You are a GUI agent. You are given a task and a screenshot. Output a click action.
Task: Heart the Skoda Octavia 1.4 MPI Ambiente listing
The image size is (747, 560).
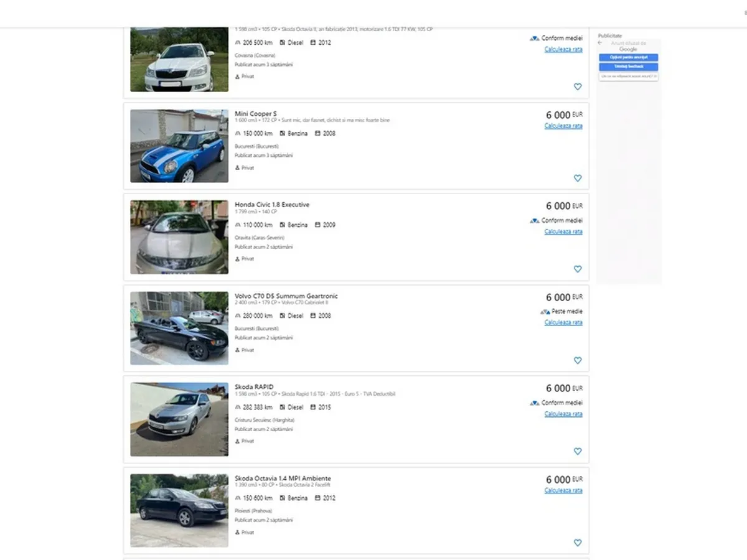tap(577, 543)
